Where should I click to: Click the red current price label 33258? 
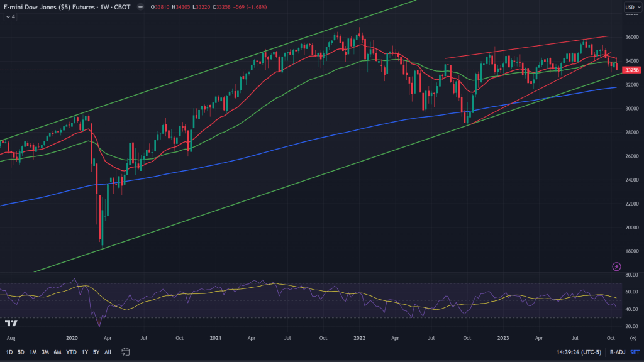point(630,70)
